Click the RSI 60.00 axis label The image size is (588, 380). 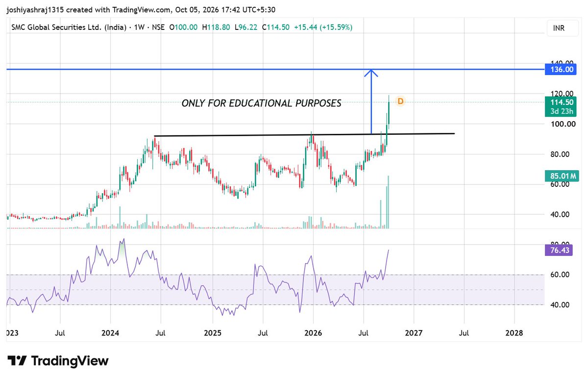click(561, 275)
